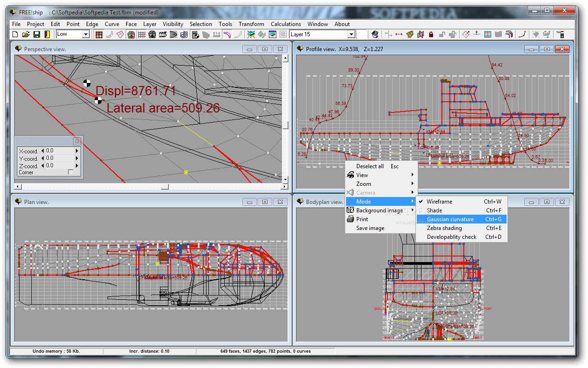Create a new file via toolbar icon
Image resolution: width=588 pixels, height=368 pixels.
[x=15, y=34]
